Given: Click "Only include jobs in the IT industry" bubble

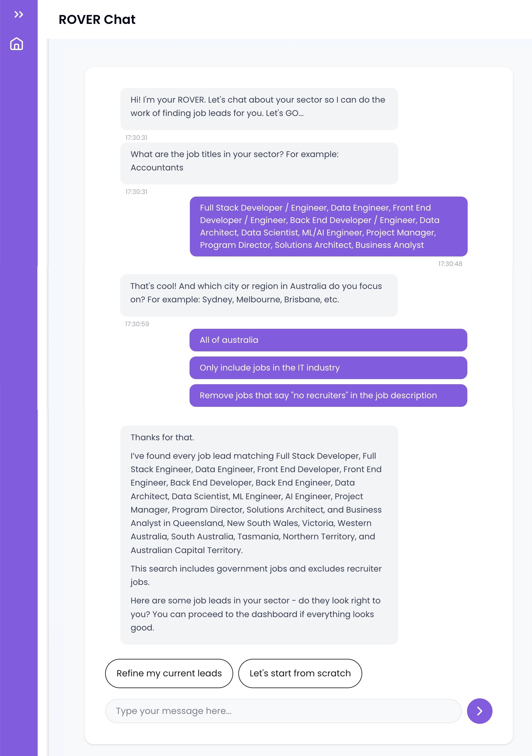Looking at the screenshot, I should click(328, 367).
